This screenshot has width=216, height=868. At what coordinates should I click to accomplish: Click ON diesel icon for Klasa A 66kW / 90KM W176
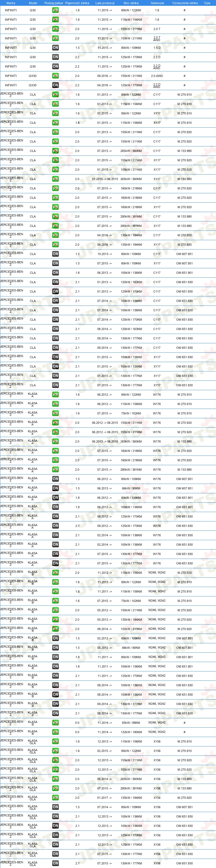pos(55,488)
